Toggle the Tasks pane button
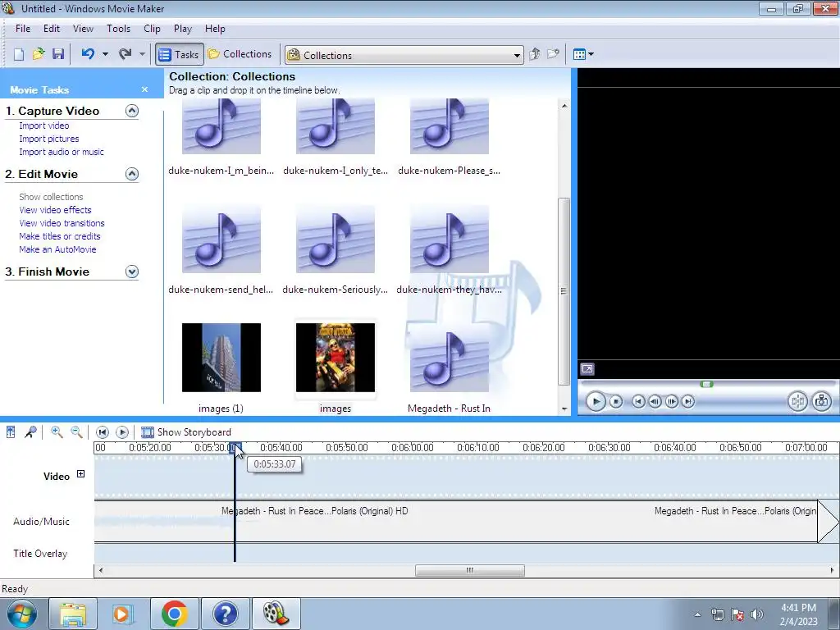 coord(180,54)
